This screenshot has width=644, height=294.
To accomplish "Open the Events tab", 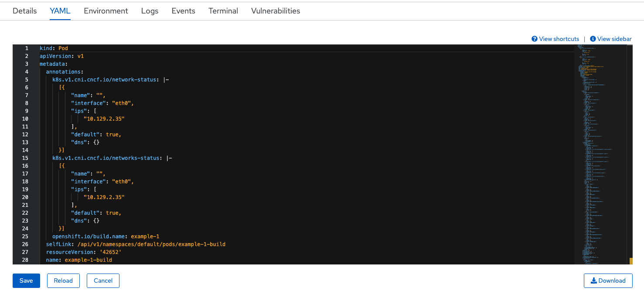I will (x=183, y=10).
